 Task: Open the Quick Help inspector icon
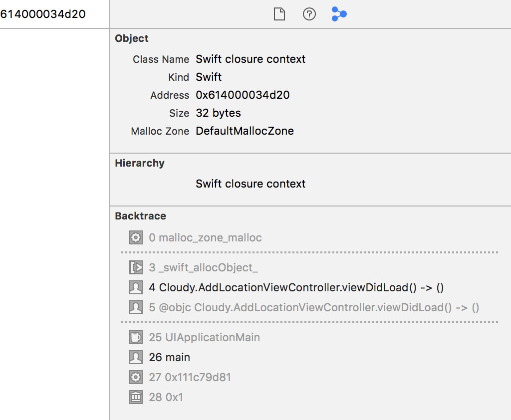309,14
